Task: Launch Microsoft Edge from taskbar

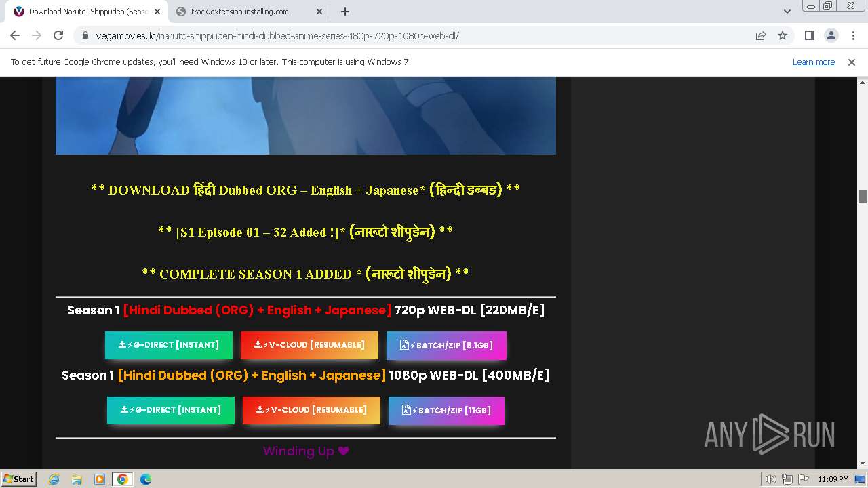Action: (146, 479)
